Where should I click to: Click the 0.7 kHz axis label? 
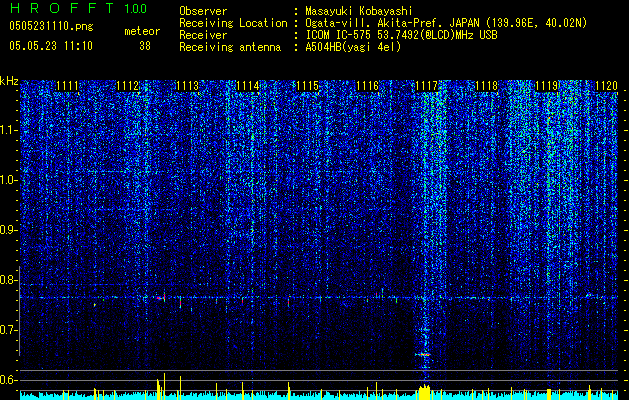click(x=9, y=330)
